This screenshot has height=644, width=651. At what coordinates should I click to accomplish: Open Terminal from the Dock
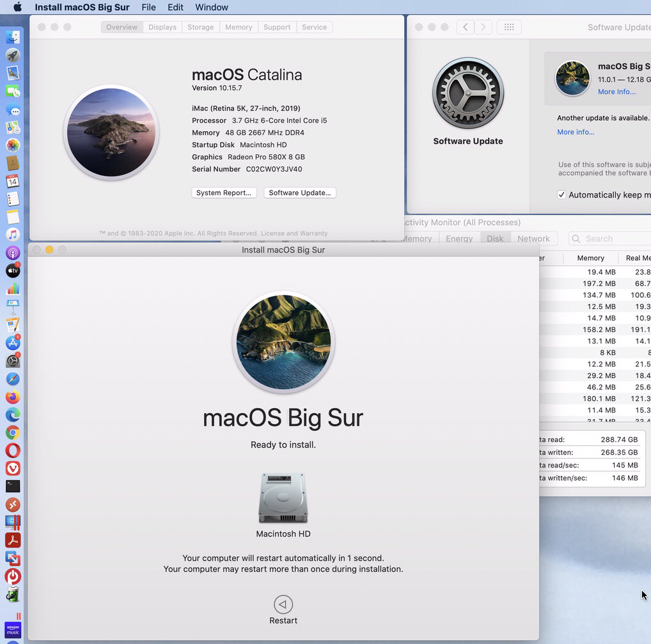tap(13, 486)
